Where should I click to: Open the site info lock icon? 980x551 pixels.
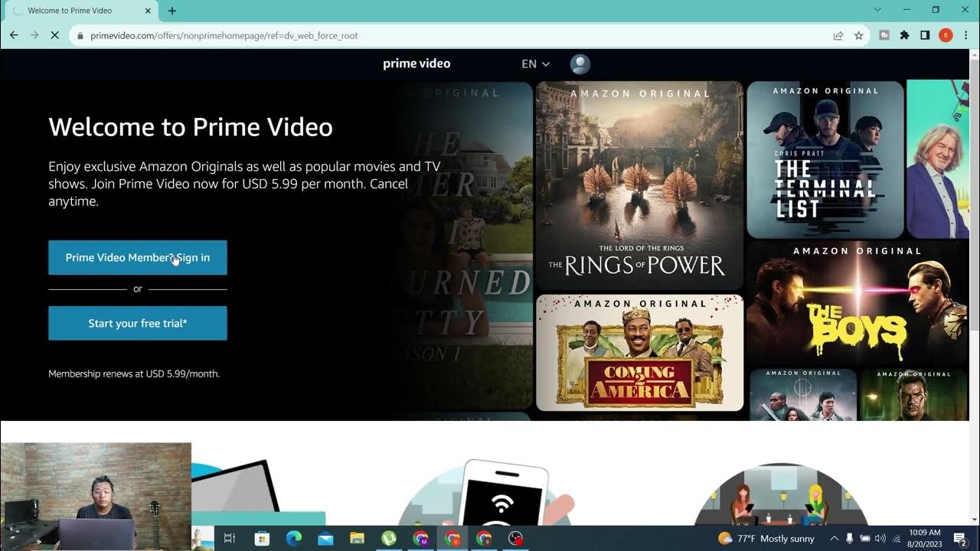click(x=80, y=36)
